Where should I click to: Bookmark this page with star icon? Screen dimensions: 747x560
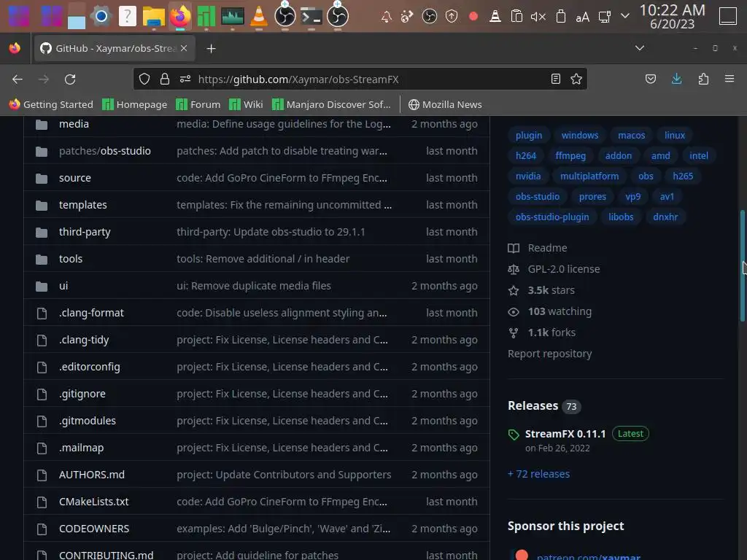576,79
